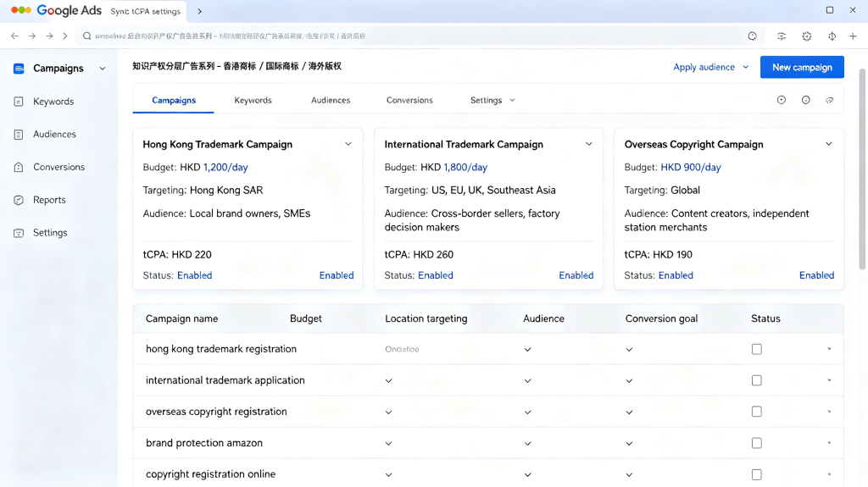Switch to the Campaigns tab
868x487 pixels.
(174, 100)
